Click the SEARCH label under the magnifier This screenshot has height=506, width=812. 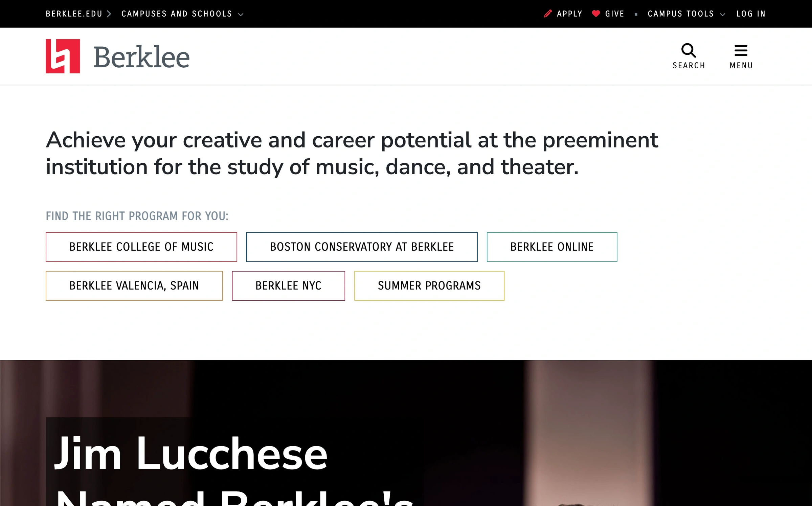[x=689, y=66]
